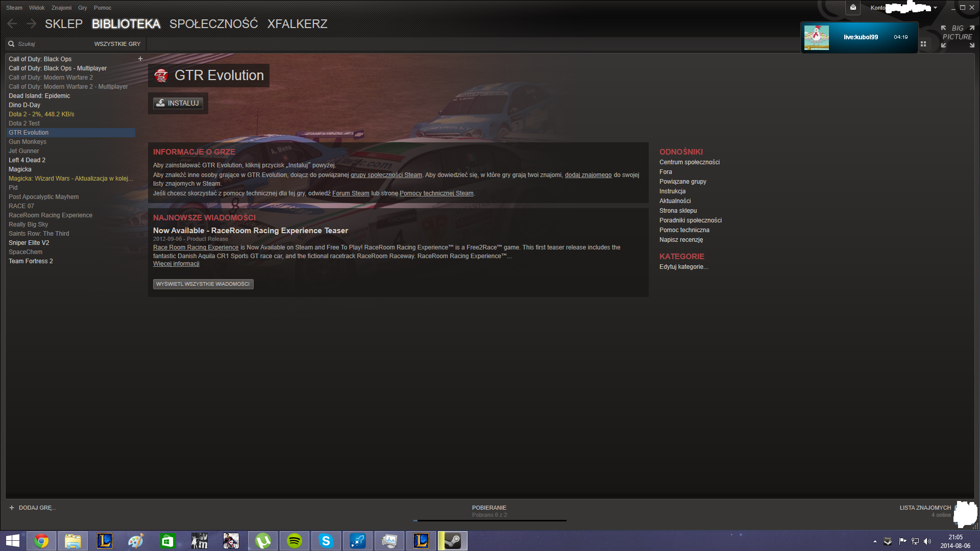Open the Znajomi menu
The image size is (980, 551).
pos(61,8)
